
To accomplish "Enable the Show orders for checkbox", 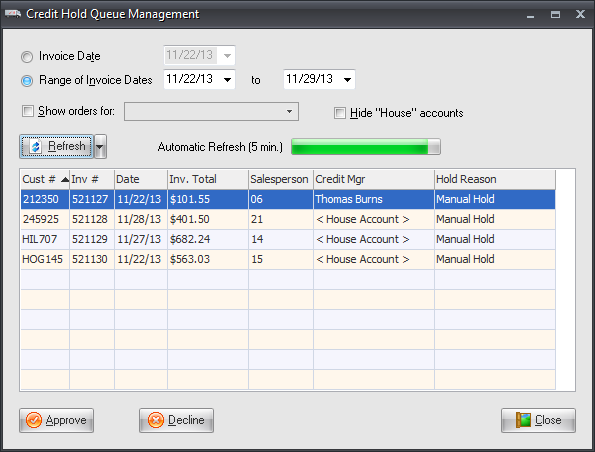I will (x=28, y=111).
